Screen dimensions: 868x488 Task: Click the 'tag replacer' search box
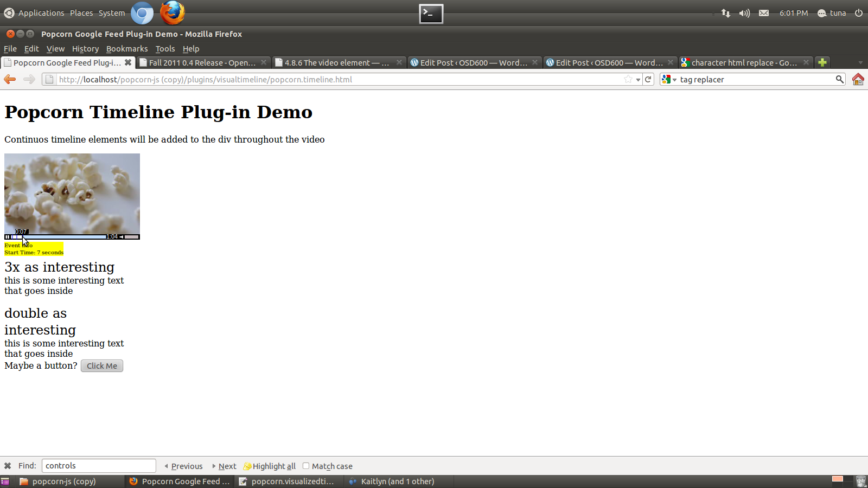click(756, 79)
